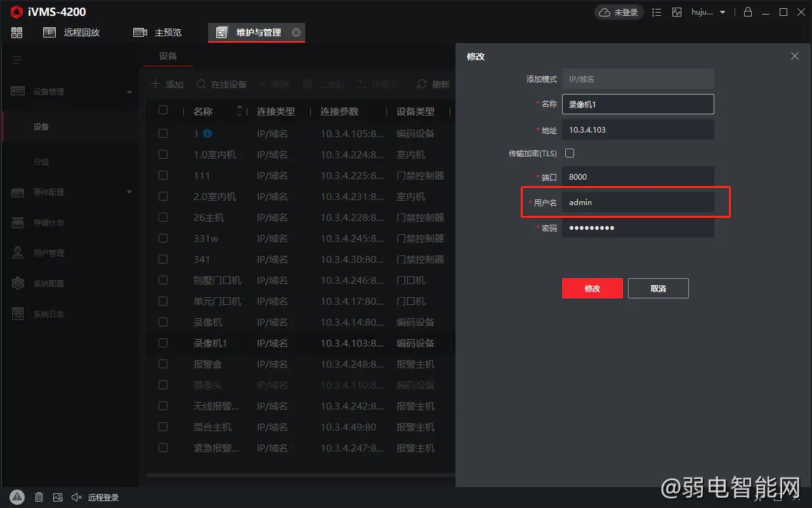Screen dimensions: 812x508
Task: Check the box for device 录像机1
Action: point(163,343)
